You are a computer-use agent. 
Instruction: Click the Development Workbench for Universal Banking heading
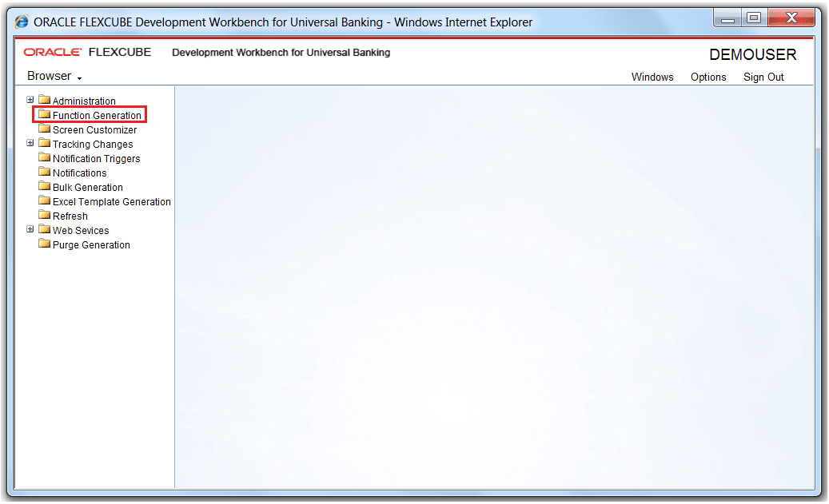click(x=281, y=52)
